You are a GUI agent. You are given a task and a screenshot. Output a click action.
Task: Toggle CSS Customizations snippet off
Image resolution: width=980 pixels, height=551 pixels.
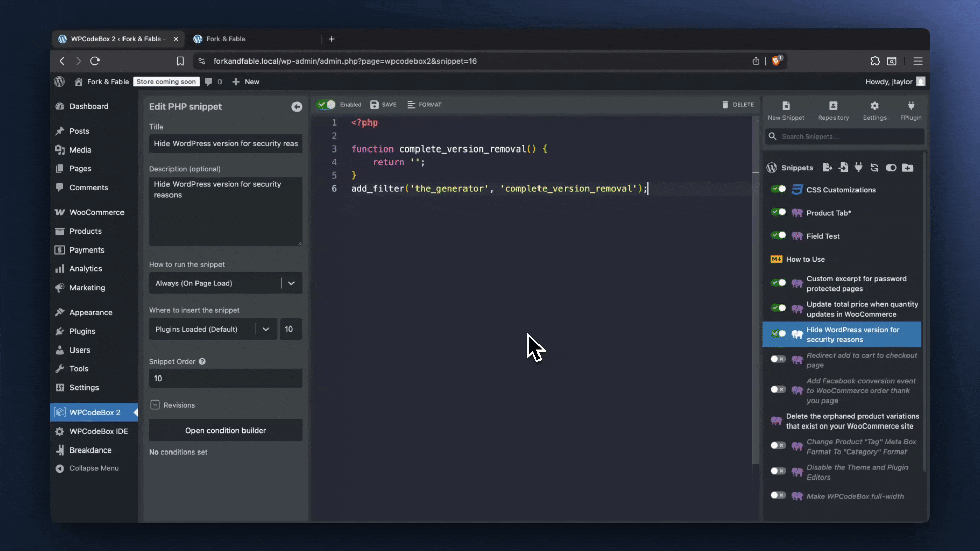(778, 189)
